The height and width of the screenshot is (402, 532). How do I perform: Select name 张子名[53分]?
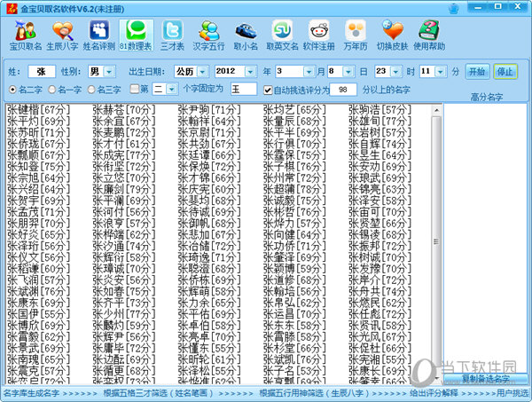(x=294, y=371)
